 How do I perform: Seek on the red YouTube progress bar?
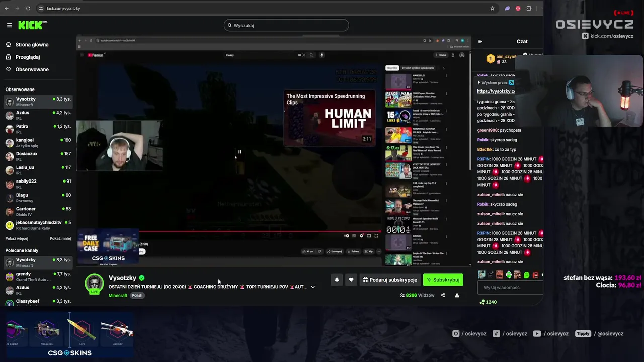pyautogui.click(x=260, y=232)
